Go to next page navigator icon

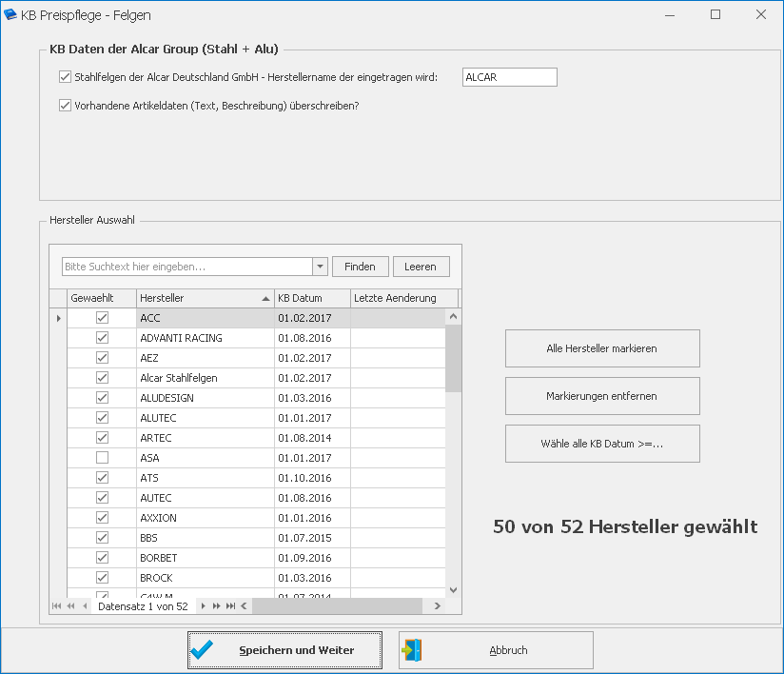tap(217, 606)
